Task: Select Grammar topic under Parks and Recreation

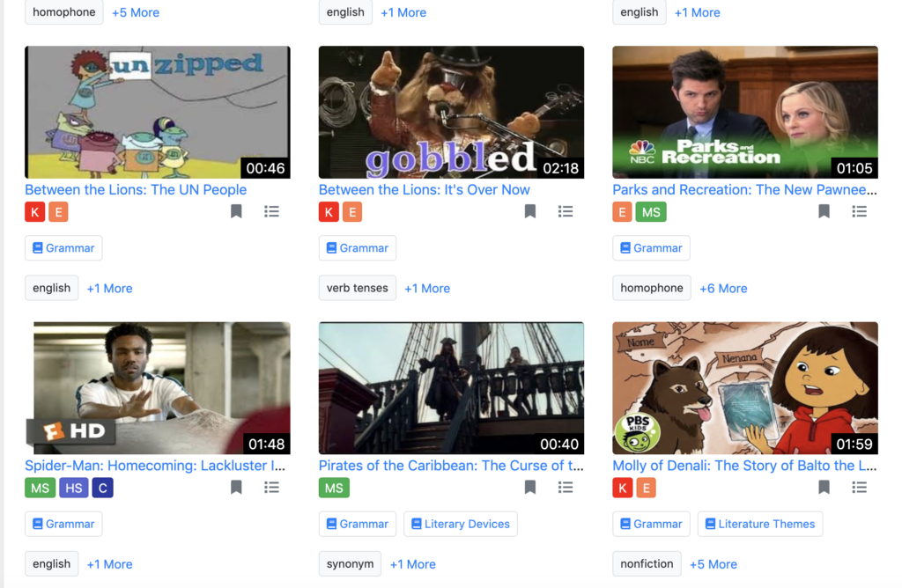Action: [651, 248]
